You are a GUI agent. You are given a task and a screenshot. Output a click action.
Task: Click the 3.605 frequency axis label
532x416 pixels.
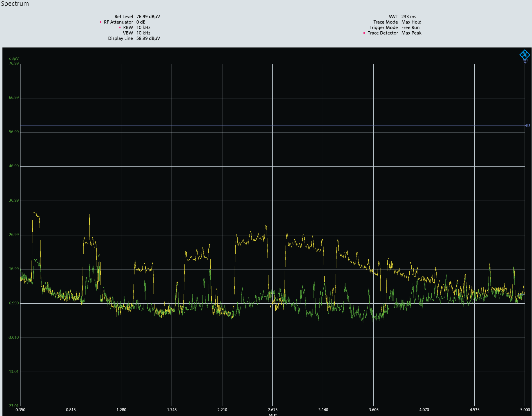[374, 410]
